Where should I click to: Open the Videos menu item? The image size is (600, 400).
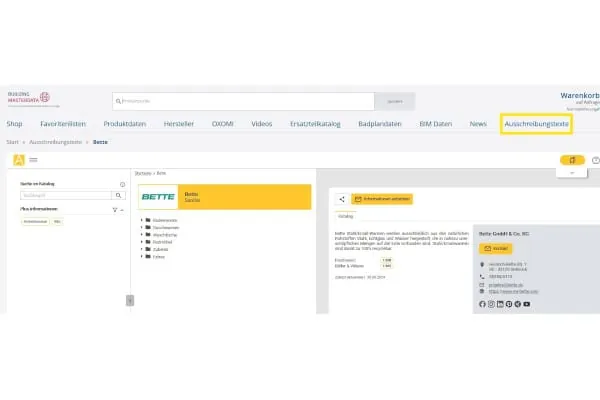tap(262, 124)
